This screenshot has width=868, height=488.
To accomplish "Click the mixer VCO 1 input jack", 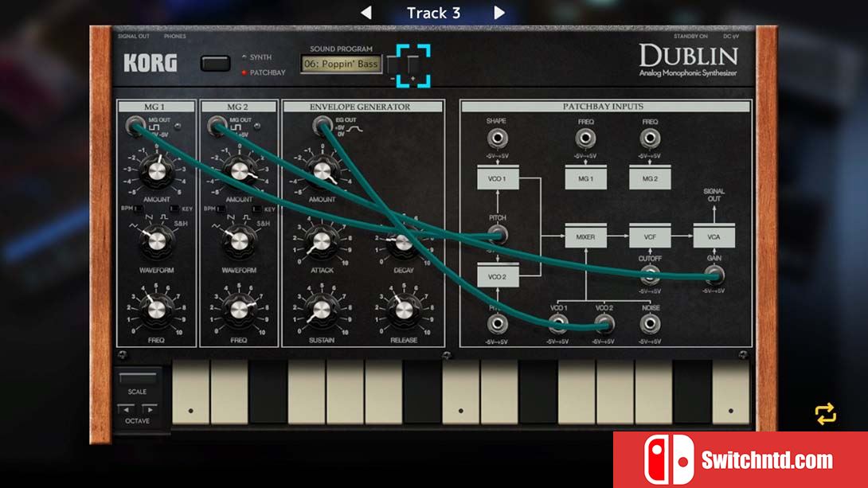I will pos(558,324).
